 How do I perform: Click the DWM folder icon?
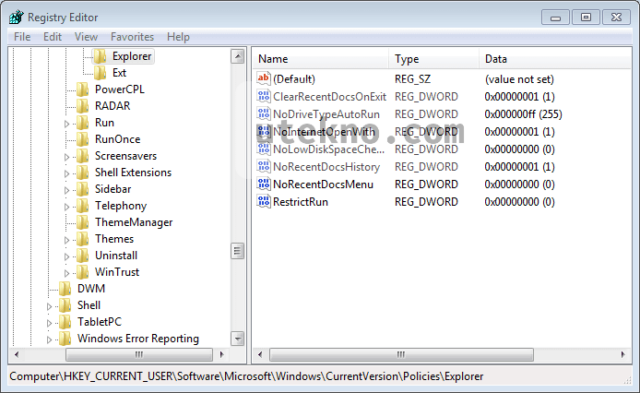[x=65, y=289]
